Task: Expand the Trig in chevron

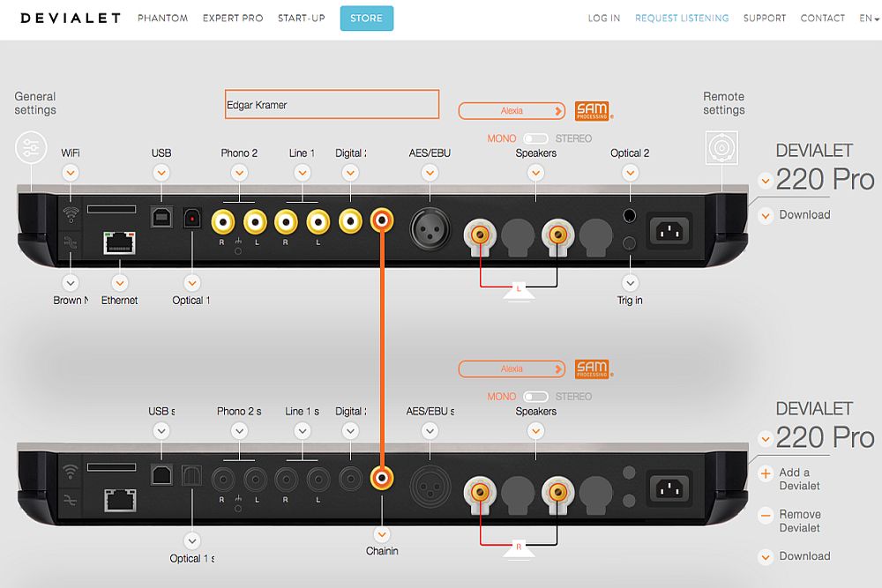Action: tap(630, 283)
